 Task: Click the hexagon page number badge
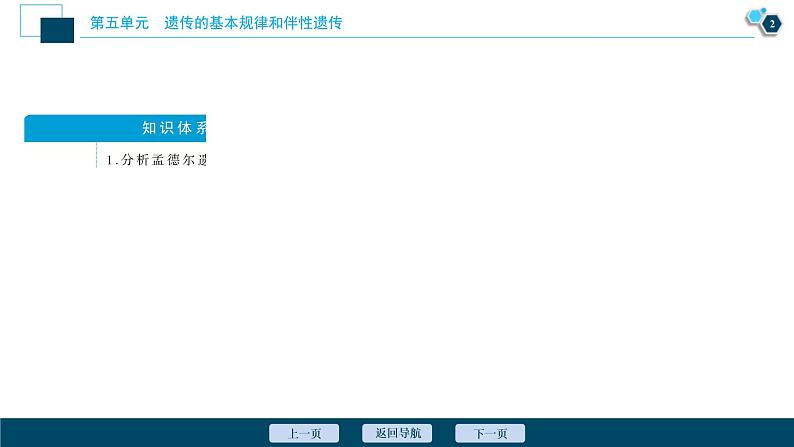771,24
